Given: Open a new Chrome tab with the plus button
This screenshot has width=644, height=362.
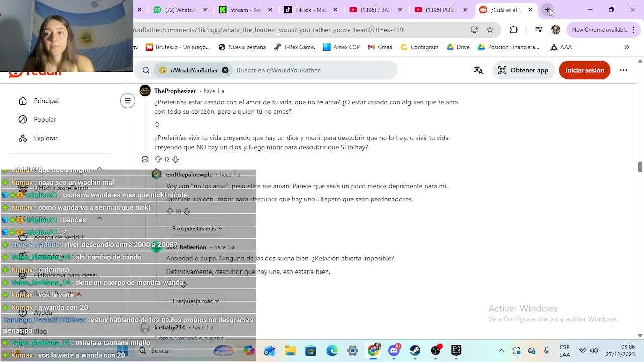Looking at the screenshot, I should 547,10.
